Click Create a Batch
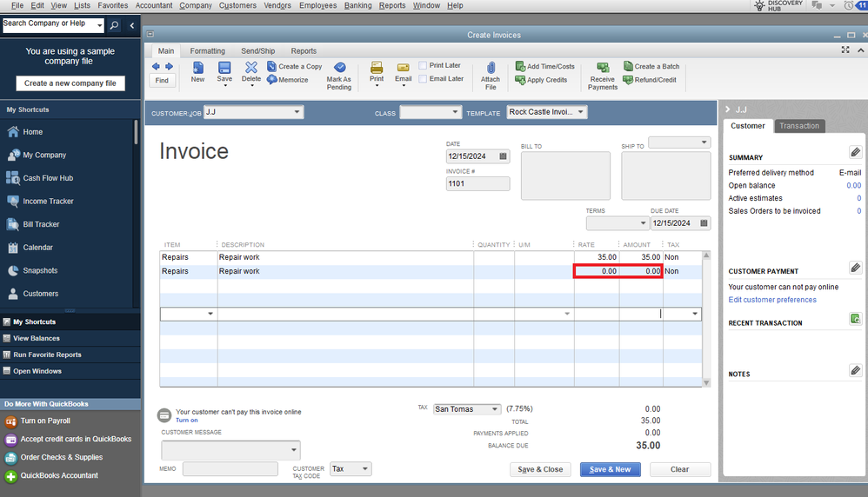The height and width of the screenshot is (497, 868). point(651,66)
